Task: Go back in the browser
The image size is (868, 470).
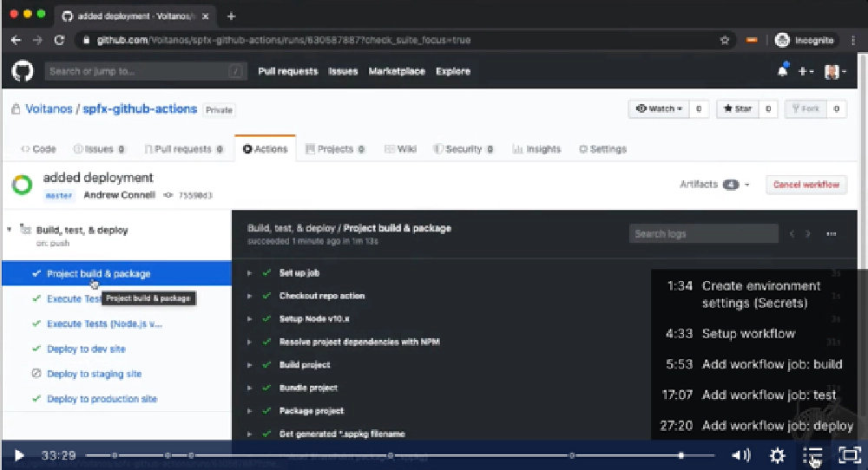Action: [16, 40]
